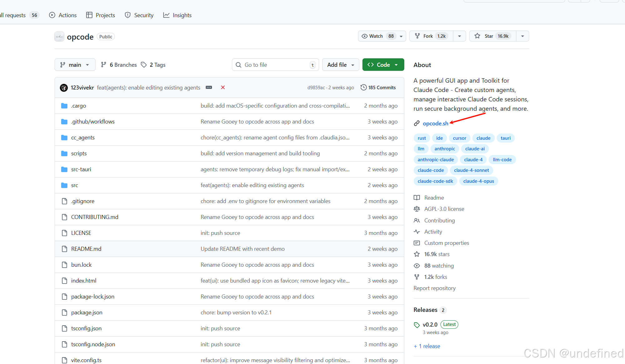Open the opcode.sh website link
Image resolution: width=625 pixels, height=364 pixels.
point(435,124)
